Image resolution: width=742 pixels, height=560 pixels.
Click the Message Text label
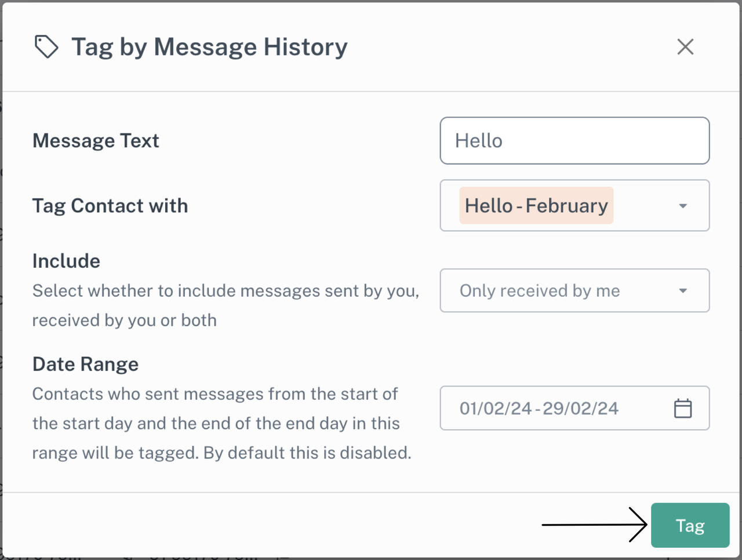tap(96, 141)
